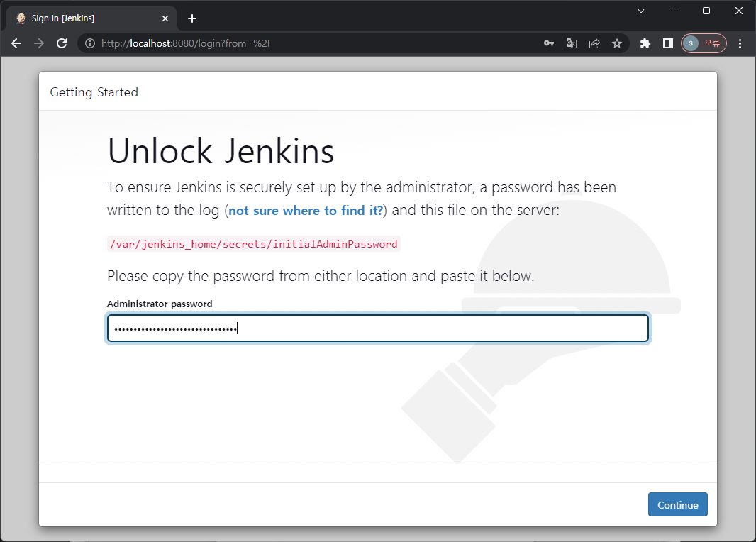This screenshot has width=756, height=542.
Task: Click the translate page icon
Action: [x=572, y=43]
